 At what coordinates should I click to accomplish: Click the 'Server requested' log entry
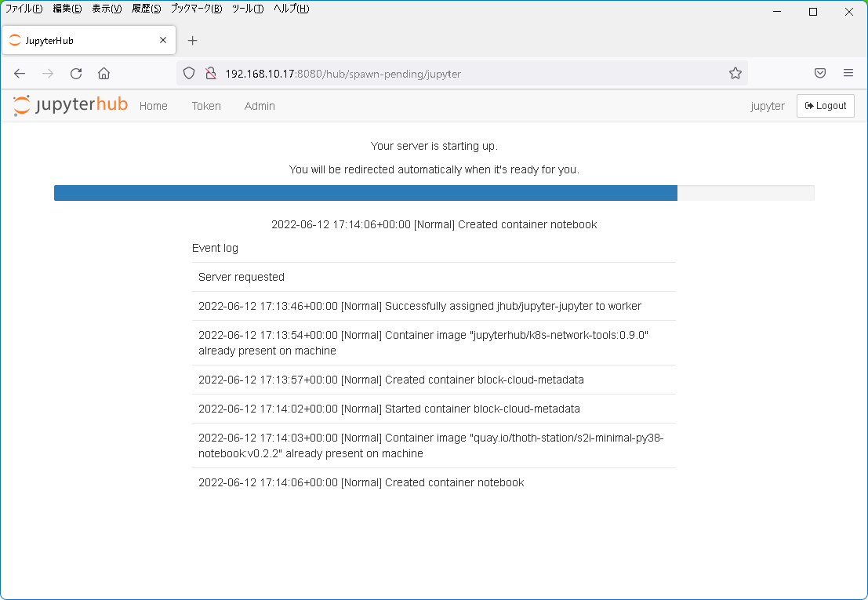[x=434, y=277]
